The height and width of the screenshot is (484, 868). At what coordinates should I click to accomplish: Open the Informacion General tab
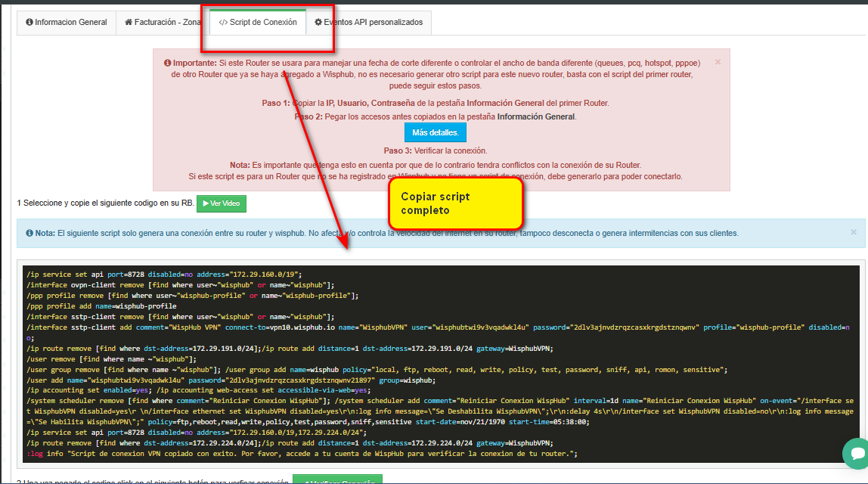point(67,23)
